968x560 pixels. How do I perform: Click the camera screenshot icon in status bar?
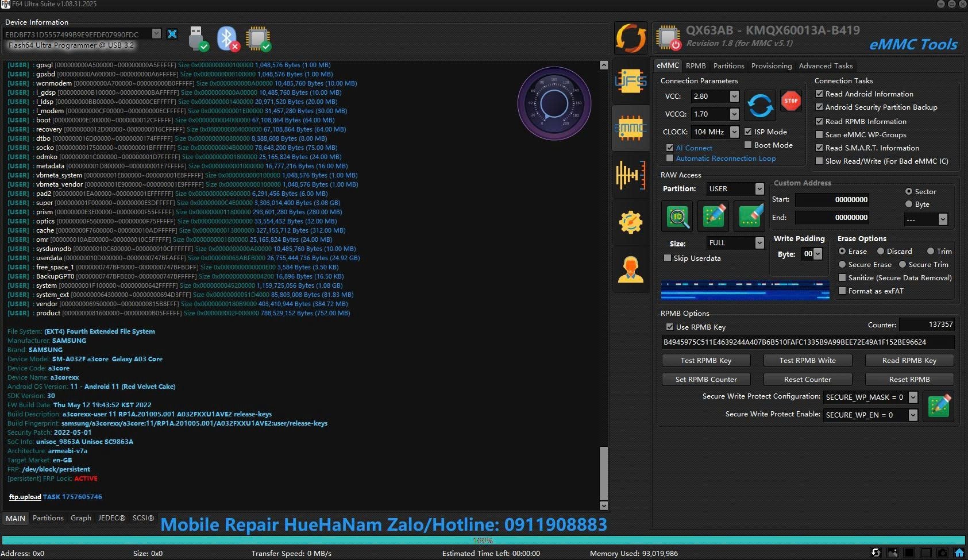click(942, 553)
